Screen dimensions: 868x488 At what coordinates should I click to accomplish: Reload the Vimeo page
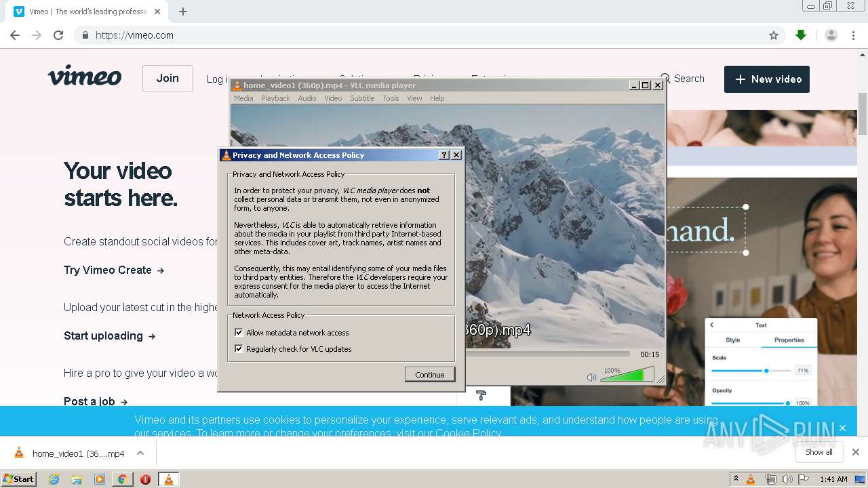58,35
